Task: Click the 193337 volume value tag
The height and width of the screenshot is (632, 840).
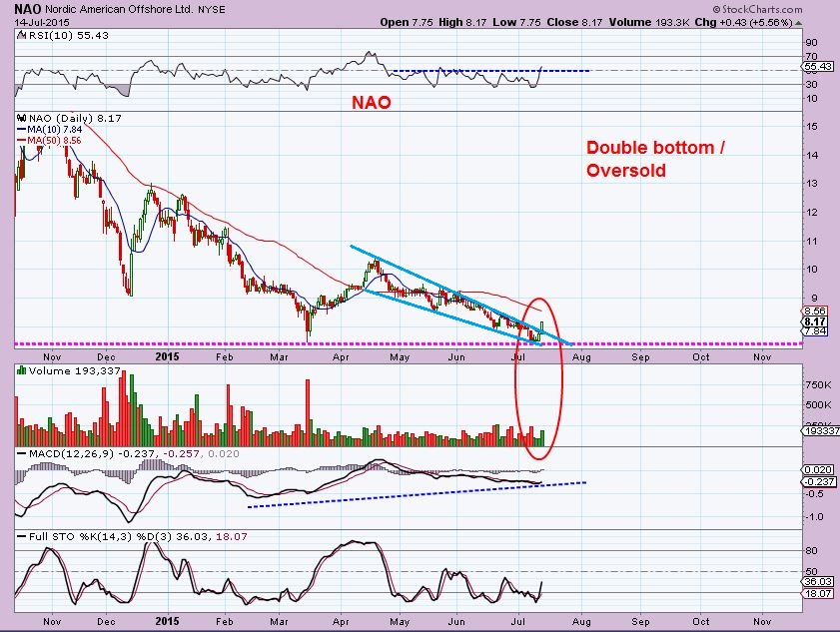Action: point(821,430)
